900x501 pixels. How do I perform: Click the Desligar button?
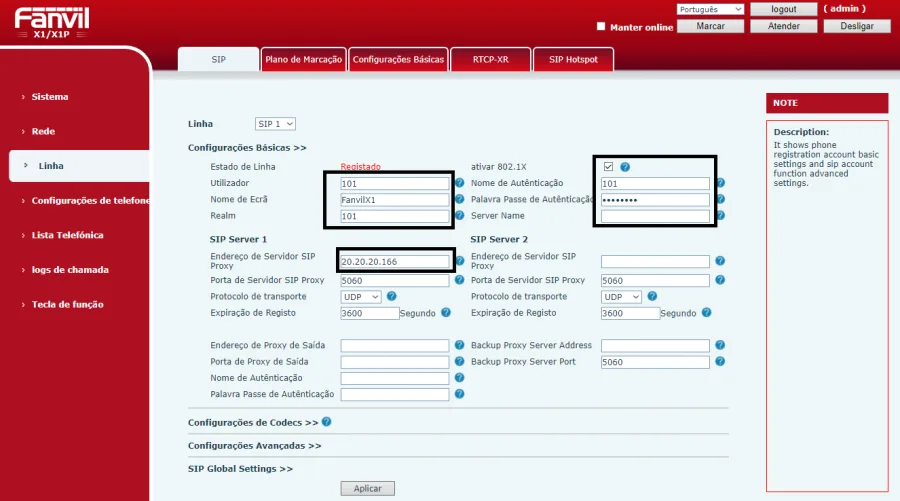pyautogui.click(x=857, y=26)
